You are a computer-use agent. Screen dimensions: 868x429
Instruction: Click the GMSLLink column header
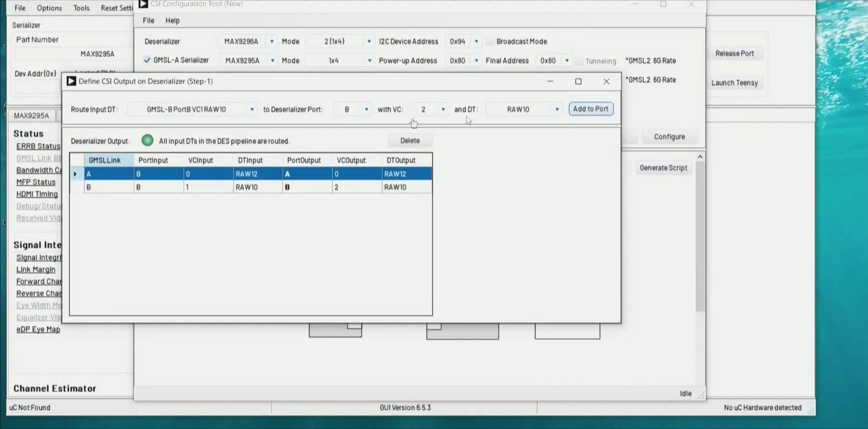109,160
